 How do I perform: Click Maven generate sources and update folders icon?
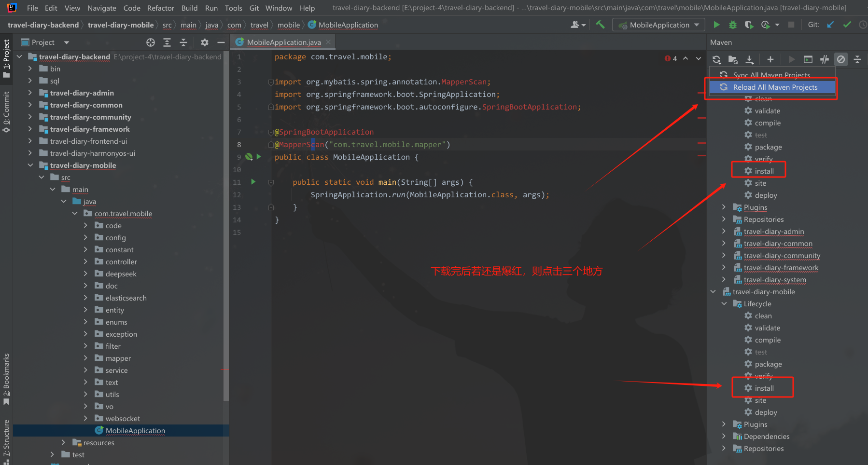coord(733,59)
